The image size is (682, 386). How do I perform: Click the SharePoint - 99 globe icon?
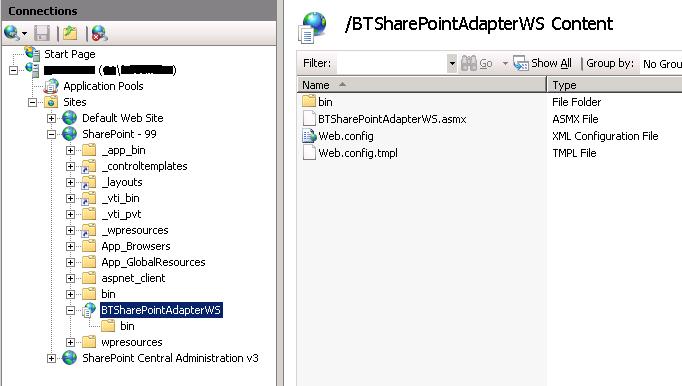(x=70, y=134)
